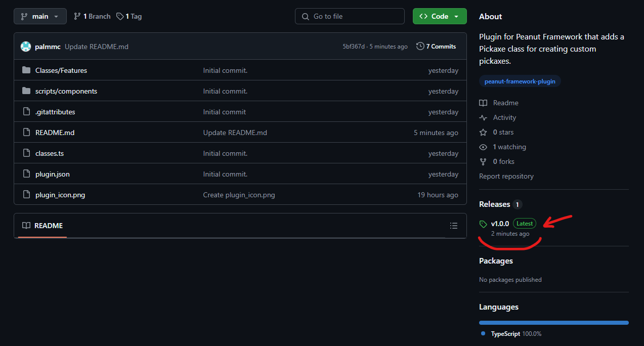Open Classes/Features Initial commit message
The image size is (644, 346).
[225, 70]
